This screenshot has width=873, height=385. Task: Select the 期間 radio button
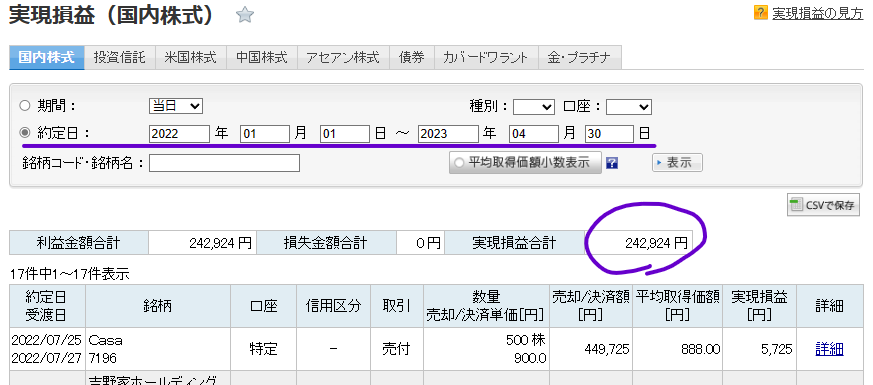[x=25, y=106]
